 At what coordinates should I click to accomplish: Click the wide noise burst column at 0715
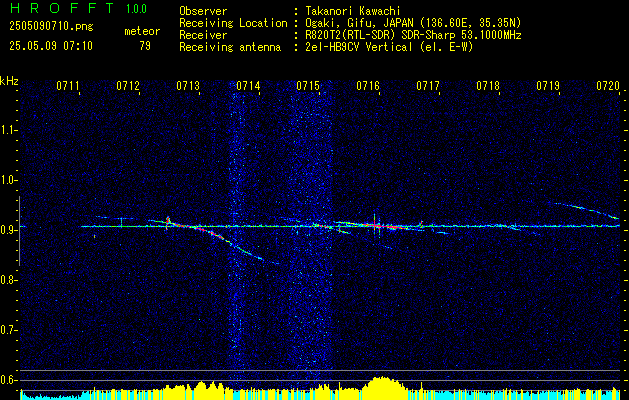[311, 235]
